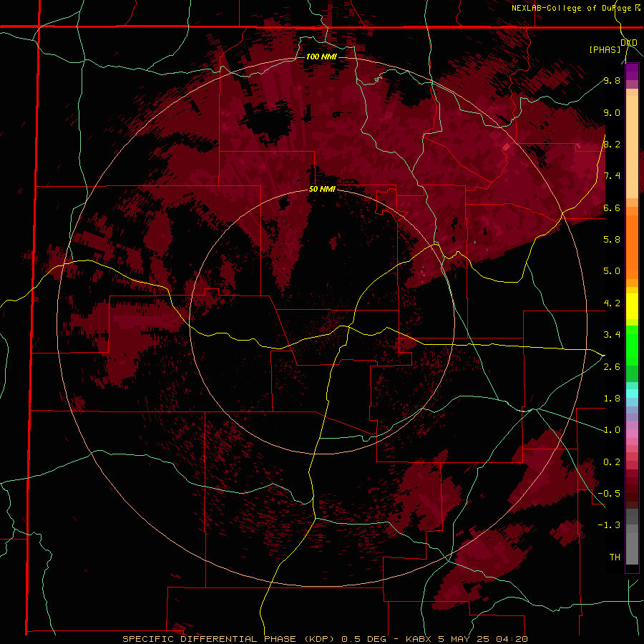
Task: Click the 6.6 legend scale value
Action: (612, 208)
